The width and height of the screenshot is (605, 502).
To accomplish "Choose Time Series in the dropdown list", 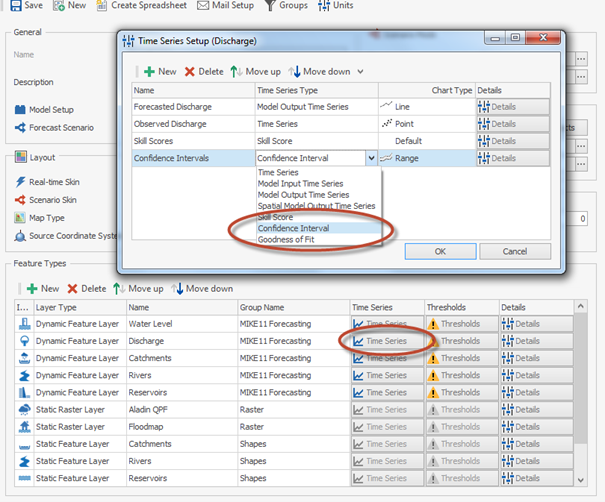I will [x=319, y=172].
